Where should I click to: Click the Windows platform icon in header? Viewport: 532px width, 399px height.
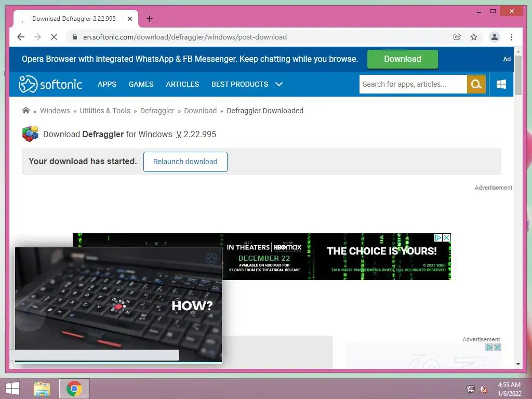(x=501, y=84)
